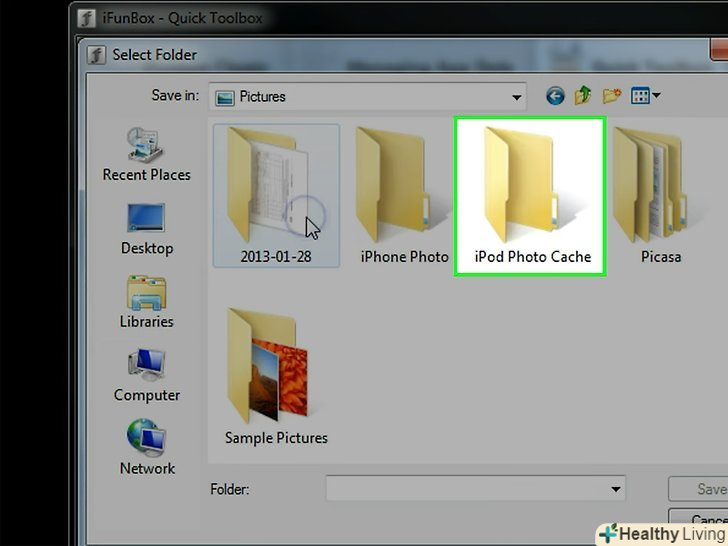Open Recent Places in the sidebar
The width and height of the screenshot is (728, 546).
pyautogui.click(x=146, y=154)
